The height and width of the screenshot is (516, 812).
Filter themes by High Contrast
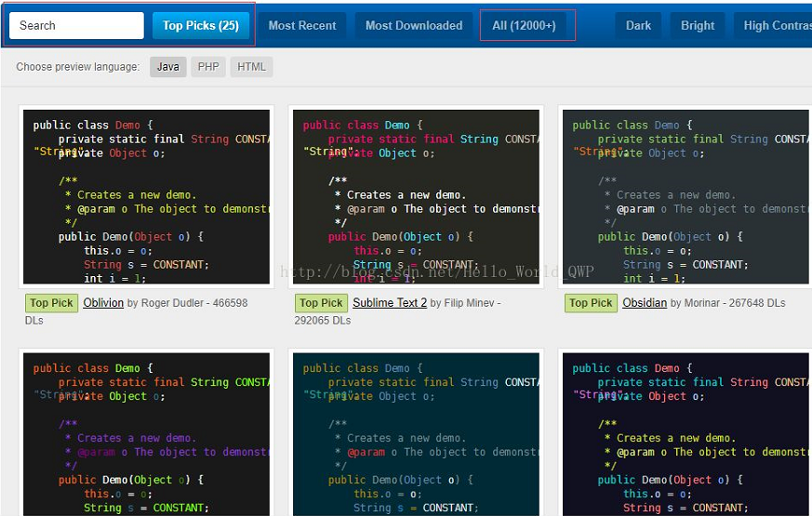(773, 25)
